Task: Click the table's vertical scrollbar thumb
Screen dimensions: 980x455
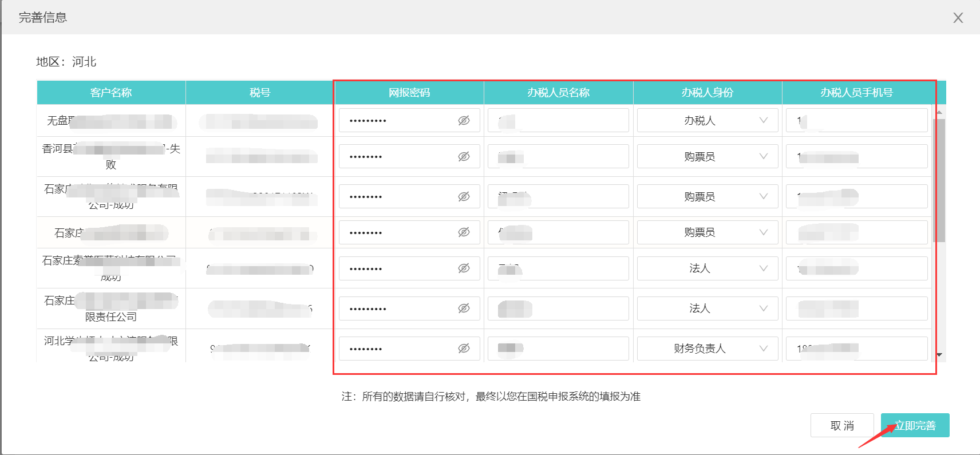Action: click(939, 180)
